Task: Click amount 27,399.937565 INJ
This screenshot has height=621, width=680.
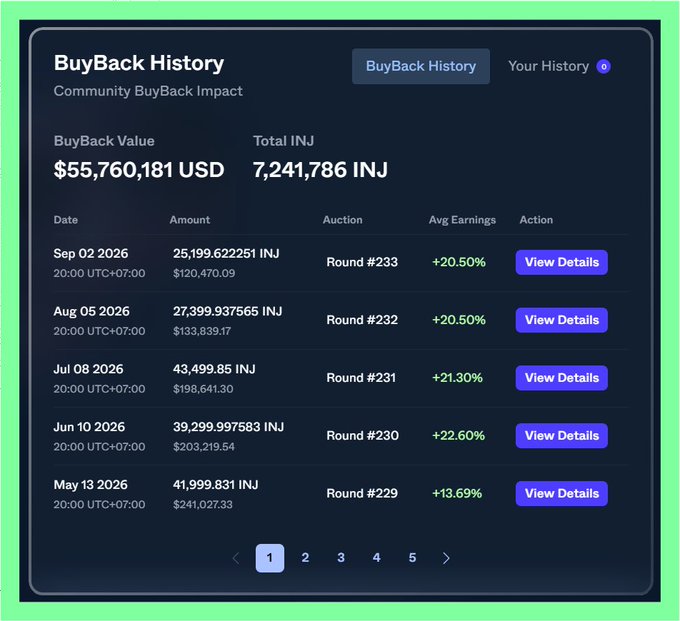Action: [x=228, y=311]
